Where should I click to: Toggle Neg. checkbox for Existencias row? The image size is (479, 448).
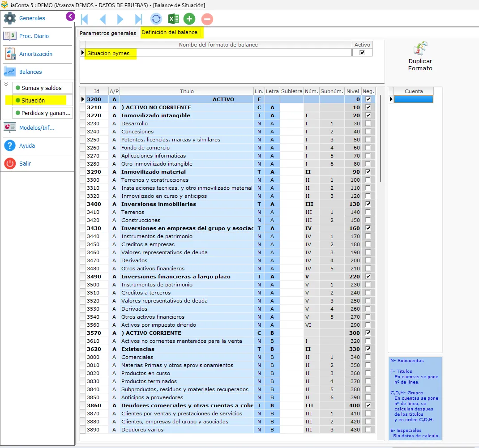tap(368, 349)
